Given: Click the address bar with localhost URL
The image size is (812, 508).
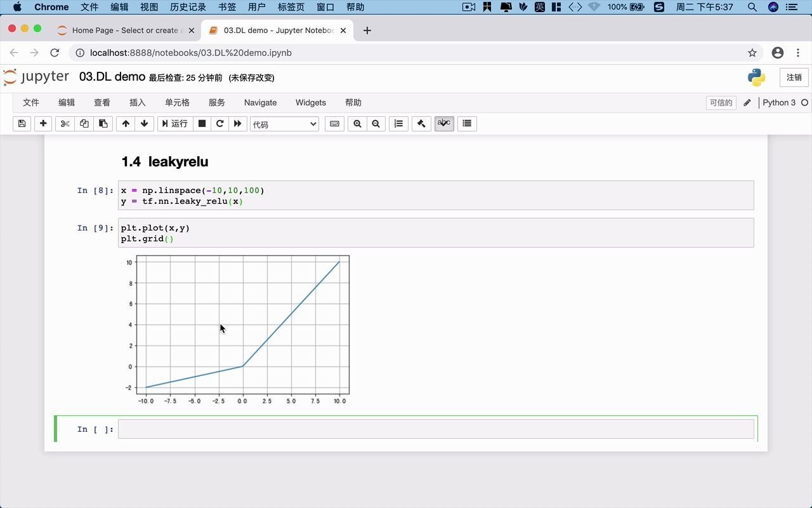Looking at the screenshot, I should pyautogui.click(x=416, y=53).
